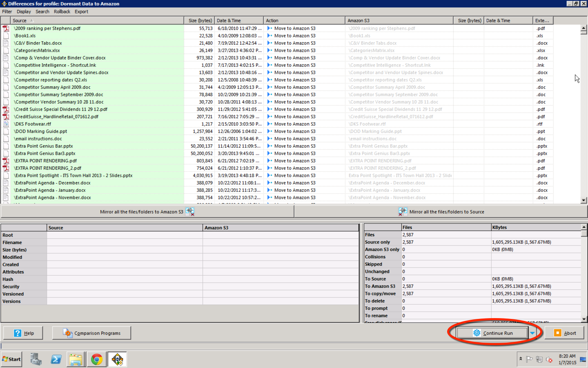
Task: Click the Help button
Action: (23, 333)
